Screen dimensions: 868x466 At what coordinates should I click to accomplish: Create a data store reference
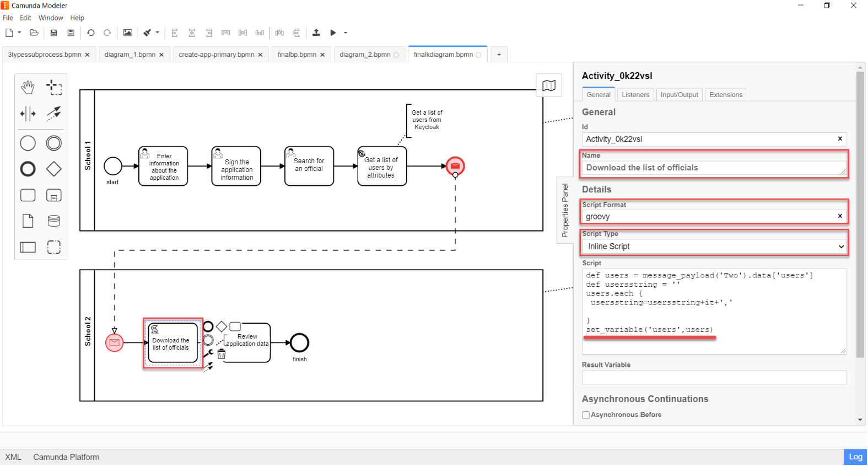click(x=53, y=221)
